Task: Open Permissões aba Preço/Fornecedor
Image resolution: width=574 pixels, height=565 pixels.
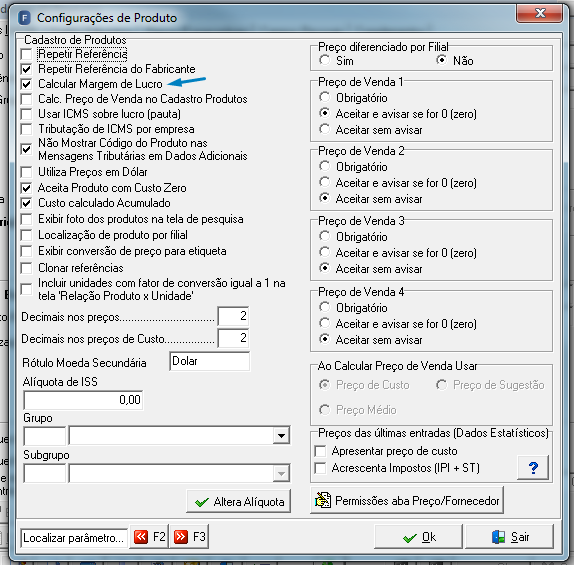Action: point(407,500)
